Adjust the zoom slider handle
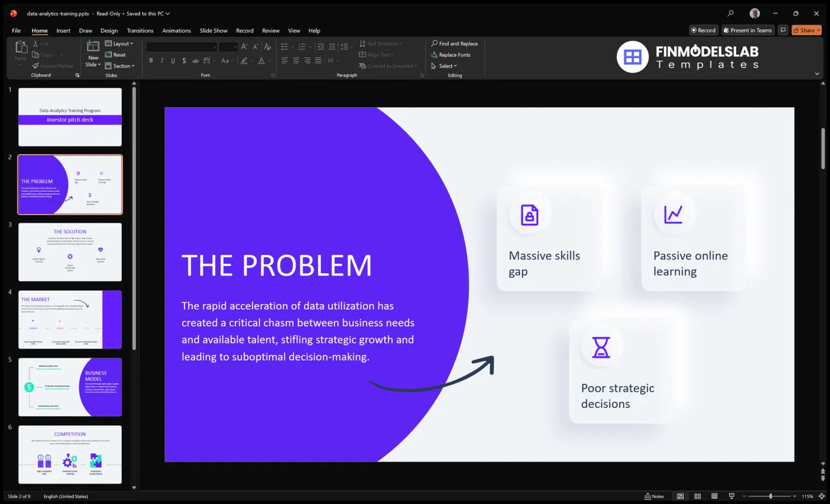The width and height of the screenshot is (830, 504). [x=770, y=496]
